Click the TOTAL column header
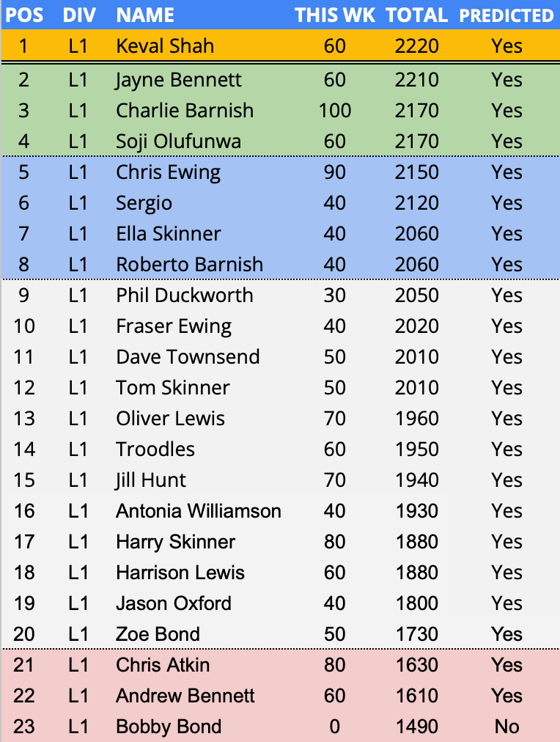Screen dimensions: 560x742 tap(416, 15)
